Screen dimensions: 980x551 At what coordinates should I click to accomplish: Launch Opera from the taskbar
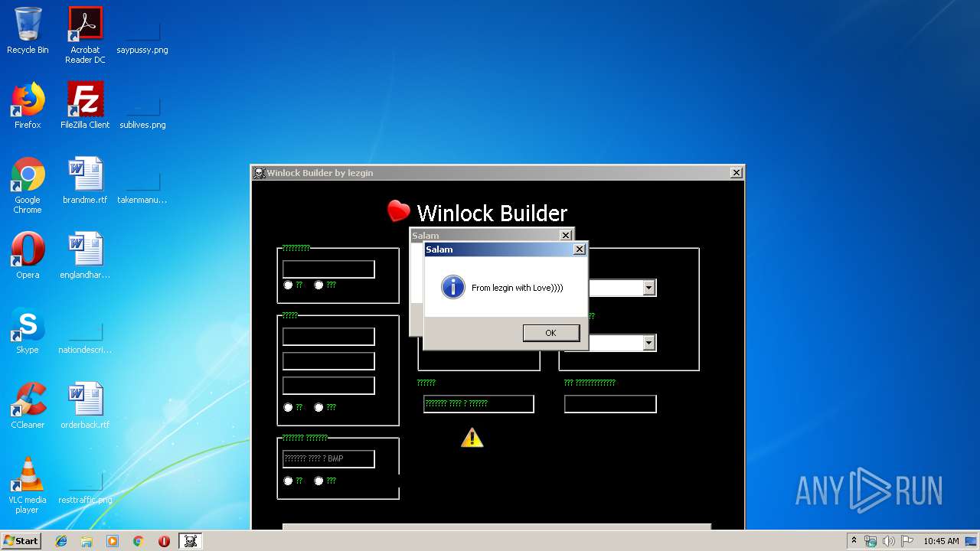click(x=164, y=541)
